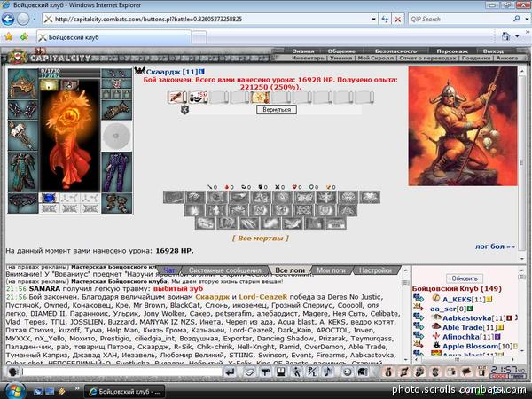Click the Favorites star icon

pos(9,36)
